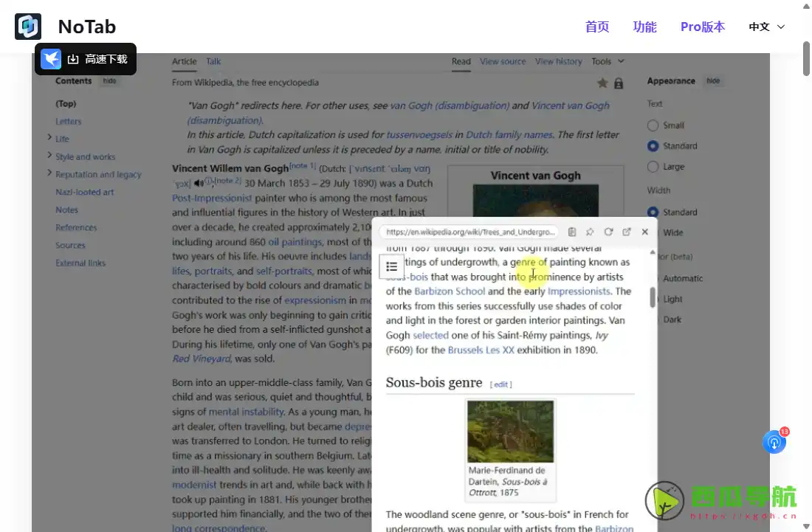The image size is (812, 532).
Task: Switch to the Article tab
Action: coord(185,61)
